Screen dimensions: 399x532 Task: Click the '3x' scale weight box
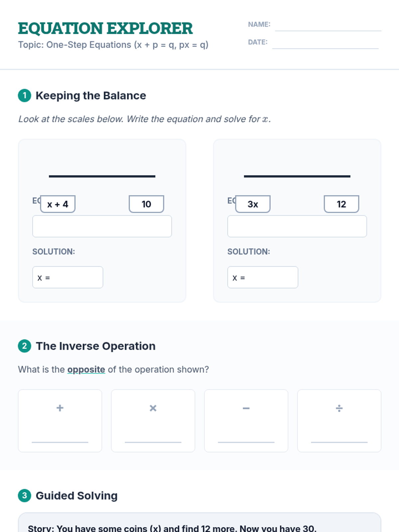coord(253,204)
